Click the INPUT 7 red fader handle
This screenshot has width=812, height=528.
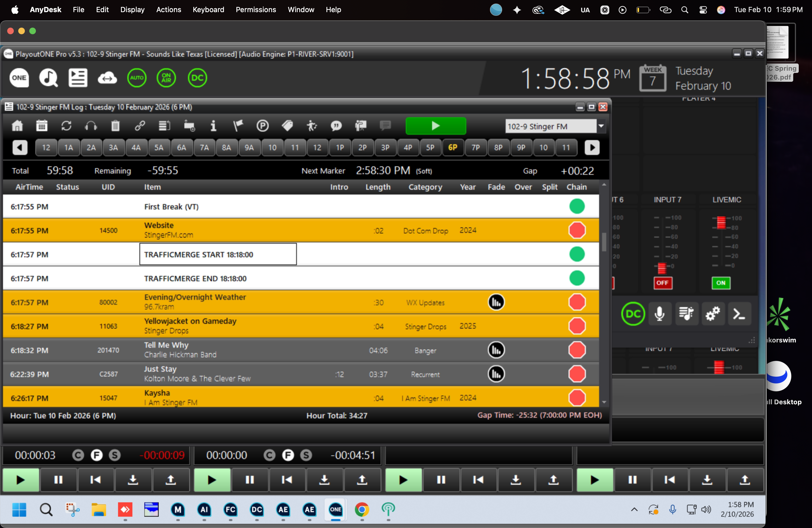click(x=661, y=268)
